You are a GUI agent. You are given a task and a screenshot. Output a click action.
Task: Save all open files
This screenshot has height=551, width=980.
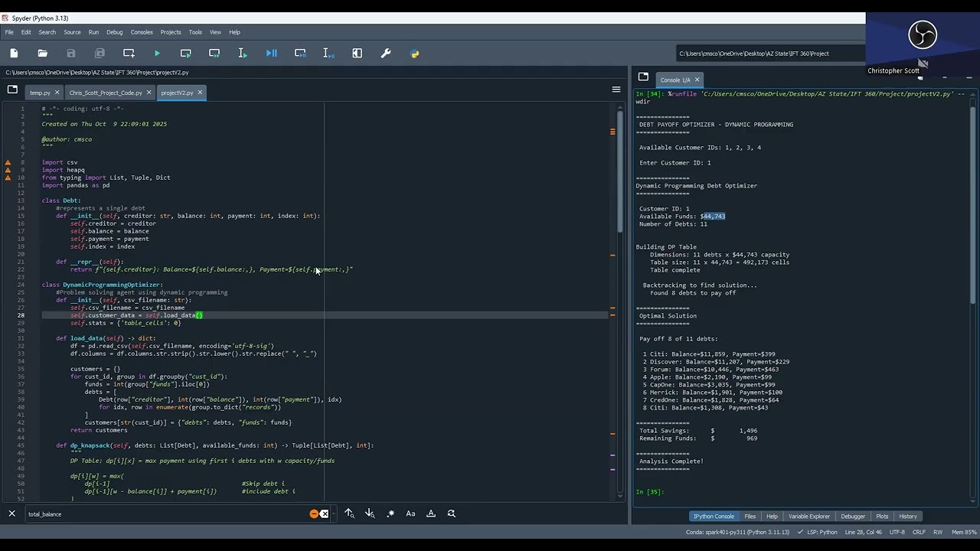coord(100,54)
